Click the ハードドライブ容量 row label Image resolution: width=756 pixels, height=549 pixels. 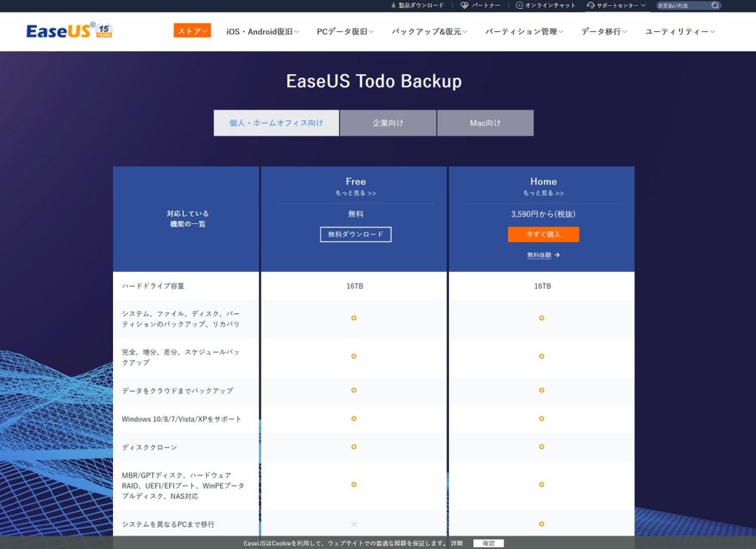click(x=153, y=286)
